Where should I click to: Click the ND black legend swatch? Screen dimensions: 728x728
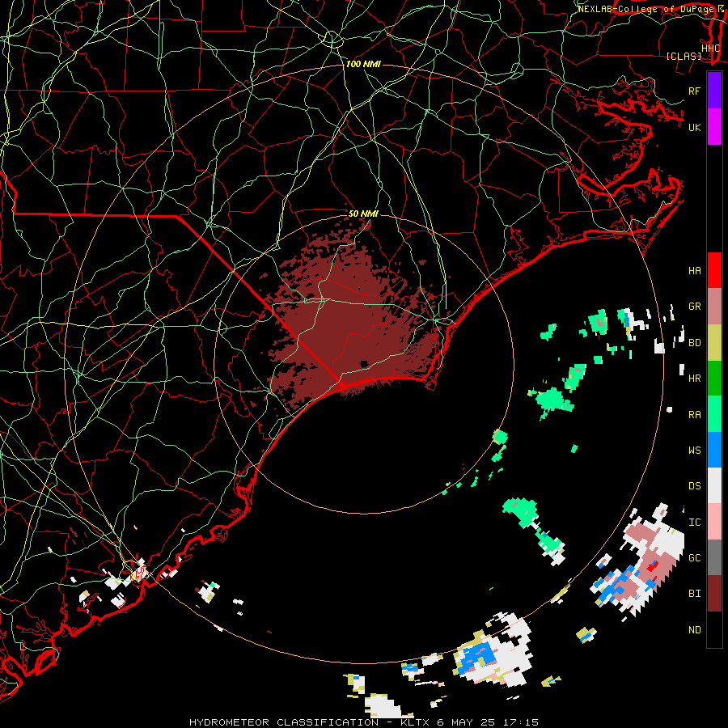714,629
